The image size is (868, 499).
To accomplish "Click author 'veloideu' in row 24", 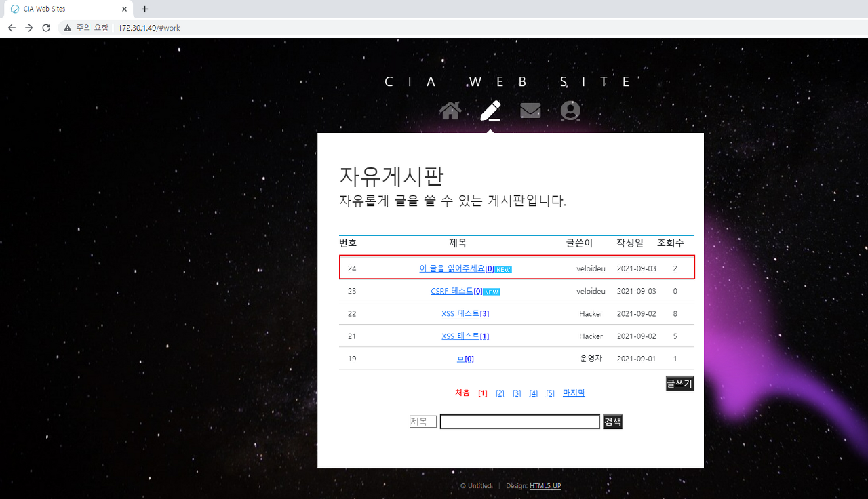I will 591,268.
